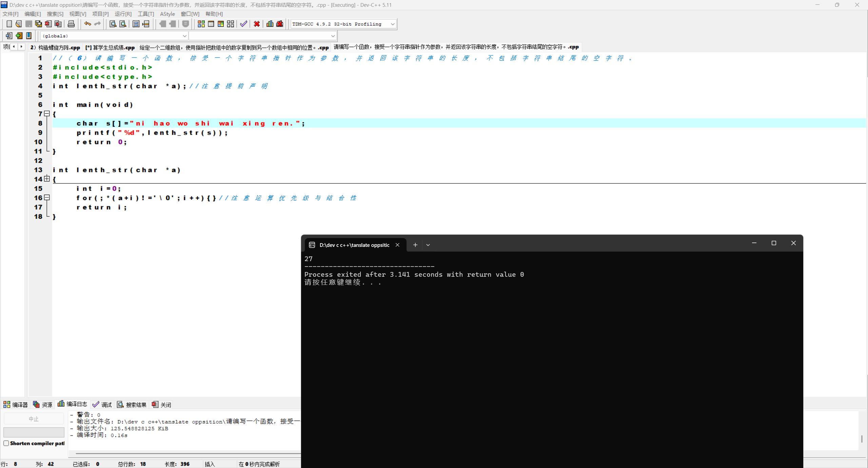Open the 编译日志 bottom panel tab
This screenshot has height=468, width=868.
(x=73, y=404)
